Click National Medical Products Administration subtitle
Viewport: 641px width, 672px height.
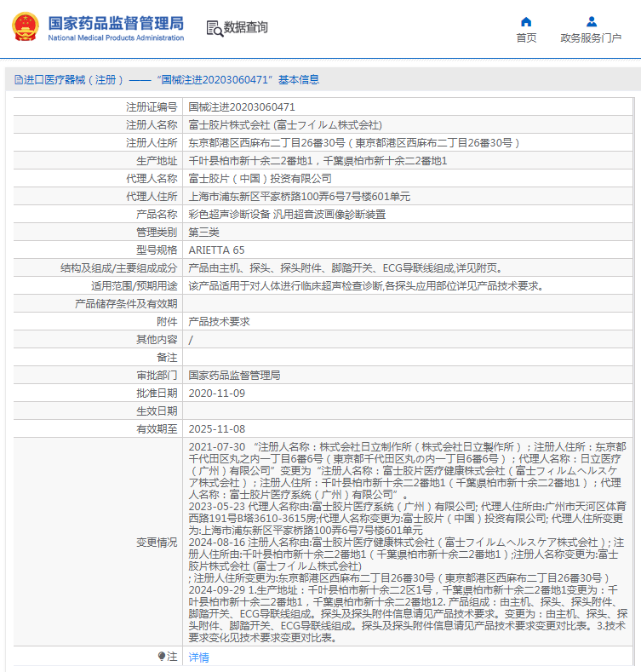116,37
